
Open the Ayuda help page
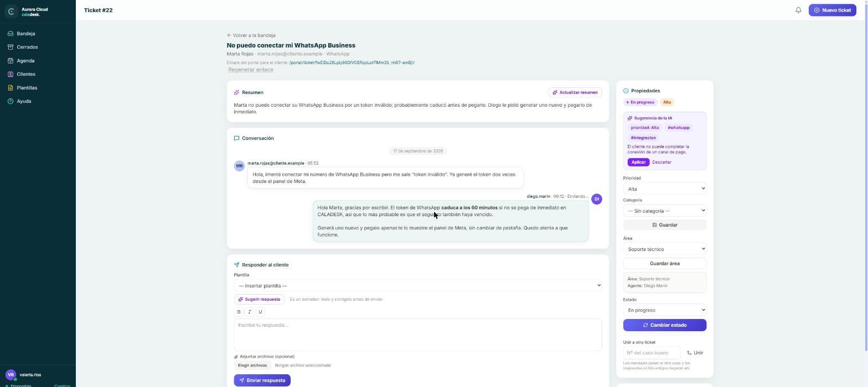(38, 101)
